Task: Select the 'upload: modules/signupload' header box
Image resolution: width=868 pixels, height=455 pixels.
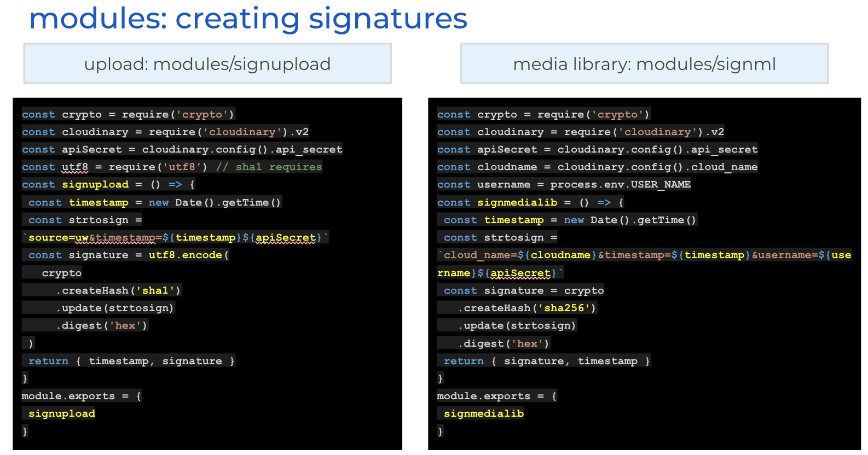Action: (207, 63)
